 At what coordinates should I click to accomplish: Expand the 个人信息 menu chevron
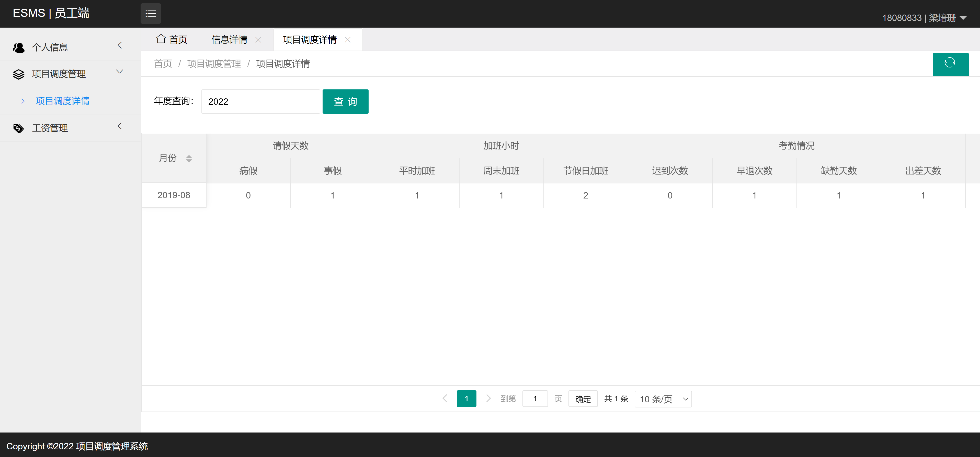coord(120,46)
